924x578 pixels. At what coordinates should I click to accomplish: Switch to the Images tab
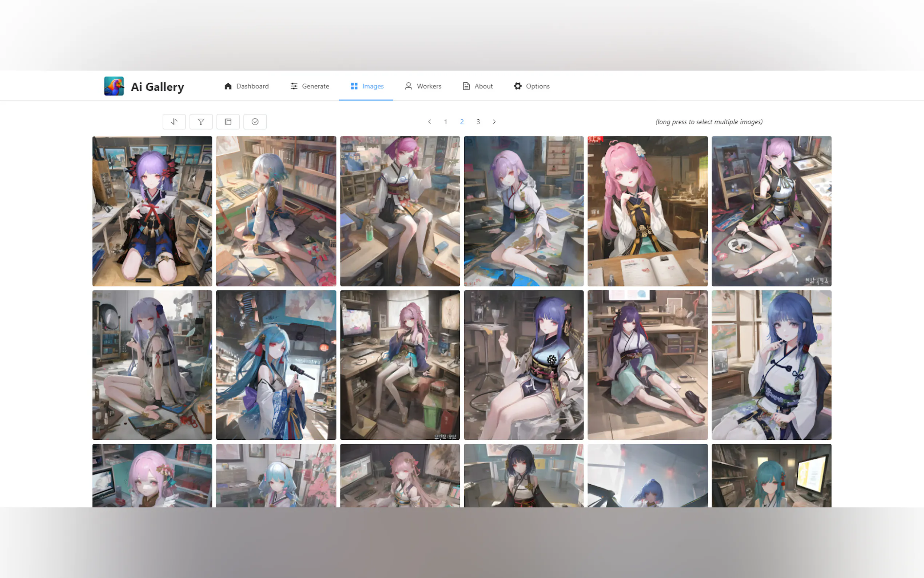[373, 86]
